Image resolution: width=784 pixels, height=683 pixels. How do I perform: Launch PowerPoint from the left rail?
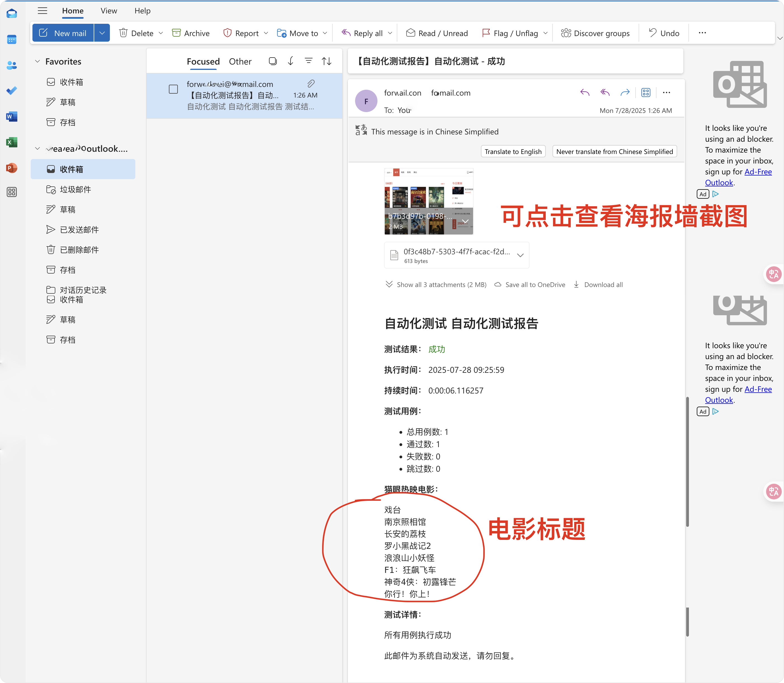pos(12,168)
